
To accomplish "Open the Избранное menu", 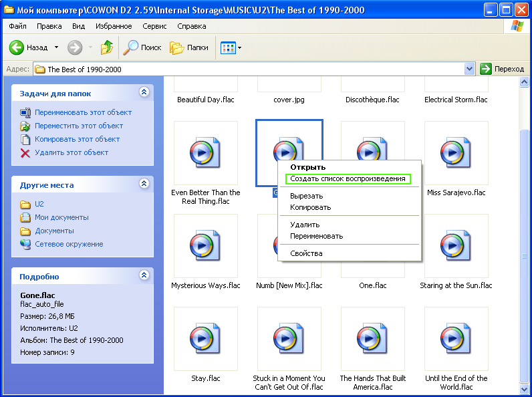I will [114, 26].
